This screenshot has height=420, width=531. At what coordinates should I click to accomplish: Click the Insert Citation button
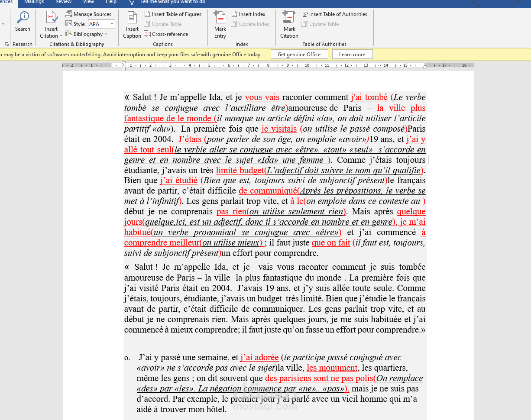pos(51,25)
